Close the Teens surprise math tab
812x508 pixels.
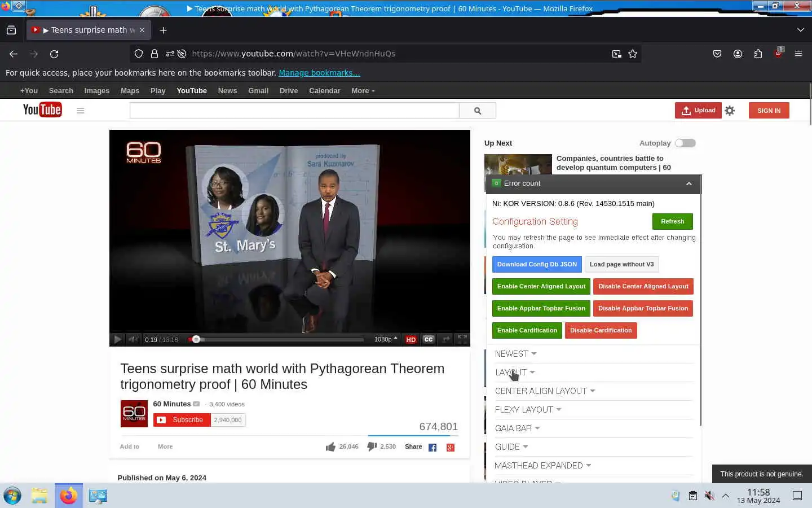pos(142,30)
